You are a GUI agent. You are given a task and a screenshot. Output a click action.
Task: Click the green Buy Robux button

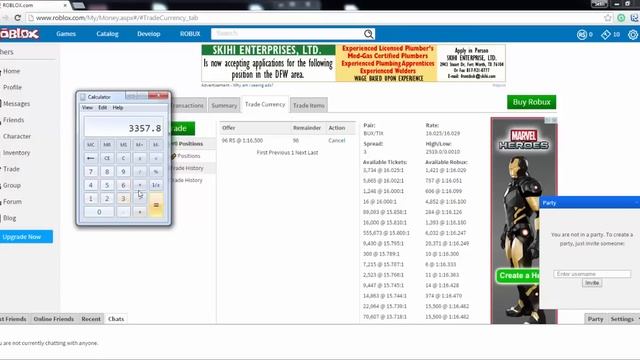[531, 102]
